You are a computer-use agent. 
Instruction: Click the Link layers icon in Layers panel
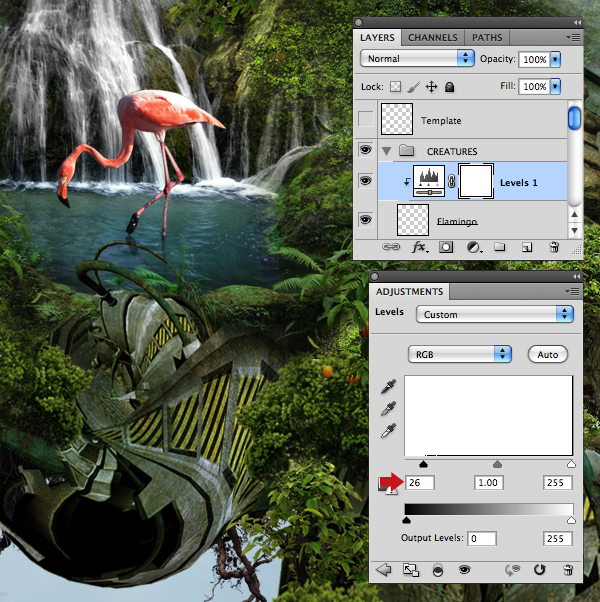coord(391,247)
